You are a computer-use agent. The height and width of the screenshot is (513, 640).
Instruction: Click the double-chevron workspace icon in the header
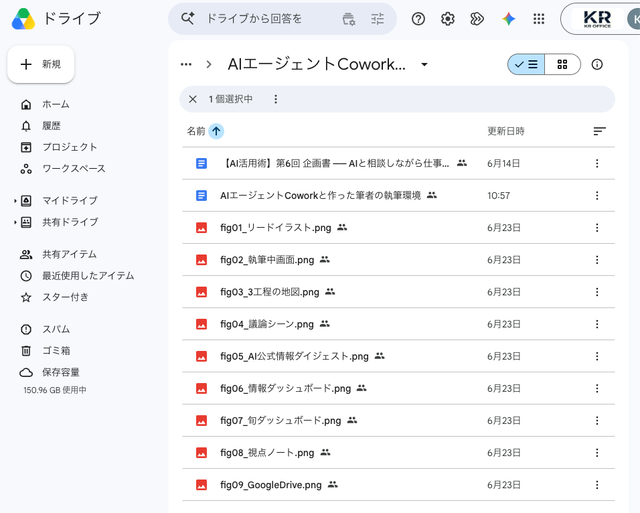tap(477, 19)
